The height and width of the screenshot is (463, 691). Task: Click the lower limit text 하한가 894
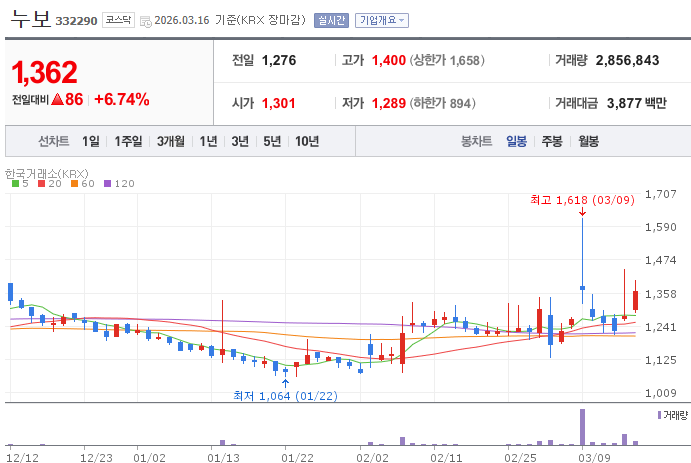pos(443,104)
